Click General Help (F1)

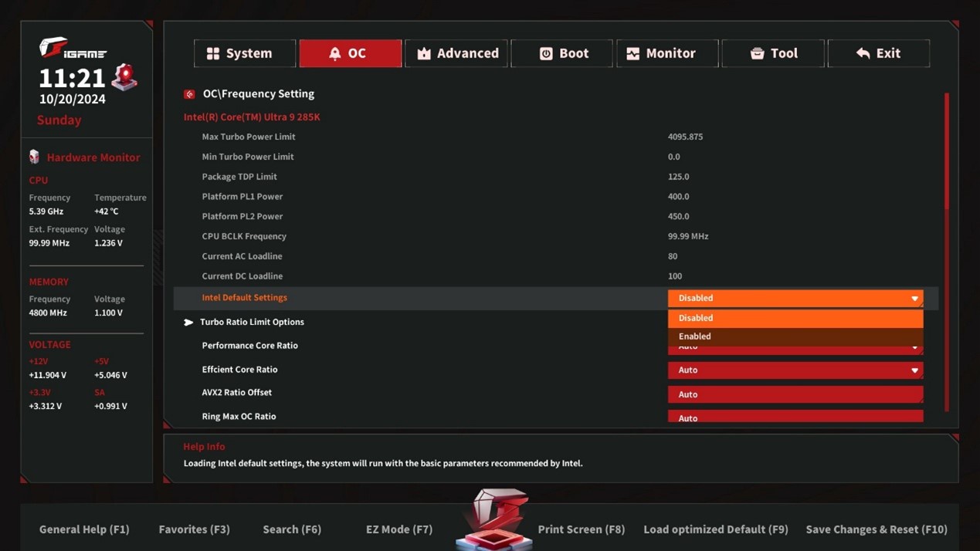pyautogui.click(x=84, y=529)
